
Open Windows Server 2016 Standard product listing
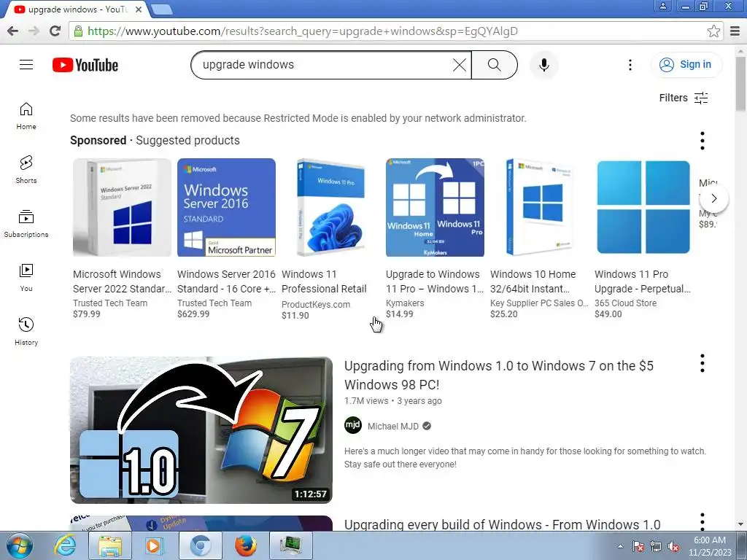(226, 281)
